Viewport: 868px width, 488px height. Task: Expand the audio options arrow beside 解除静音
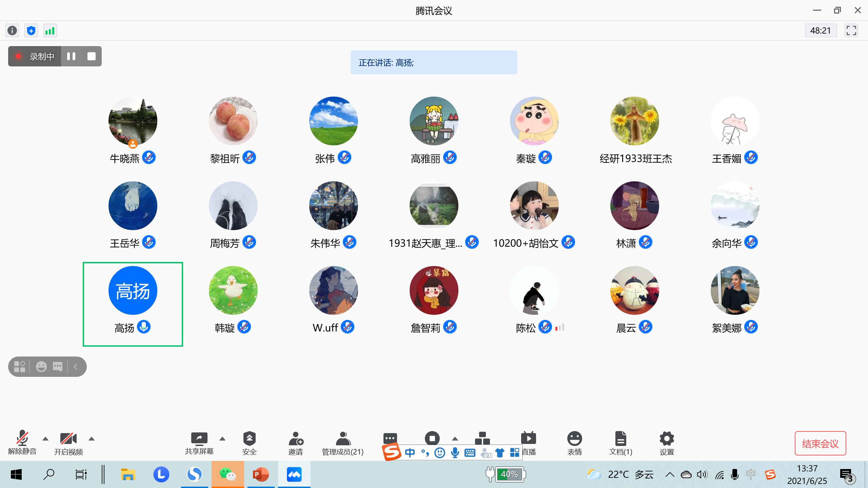[45, 439]
